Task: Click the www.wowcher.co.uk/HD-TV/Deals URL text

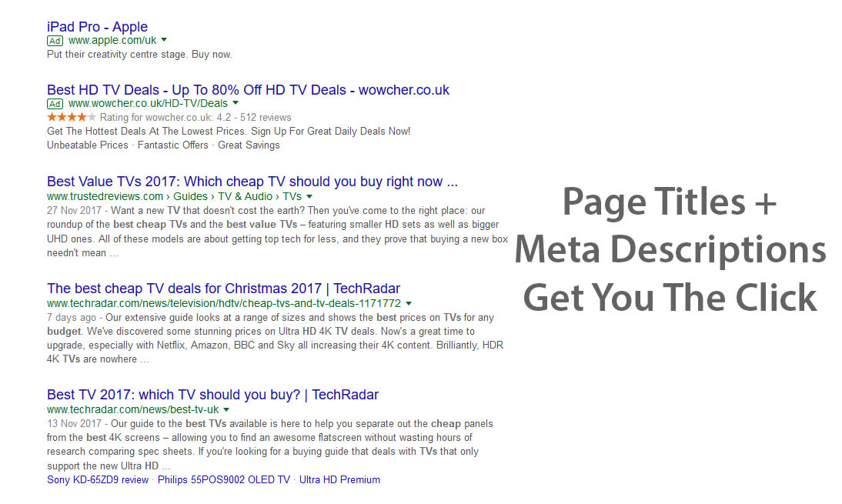Action: tap(149, 104)
